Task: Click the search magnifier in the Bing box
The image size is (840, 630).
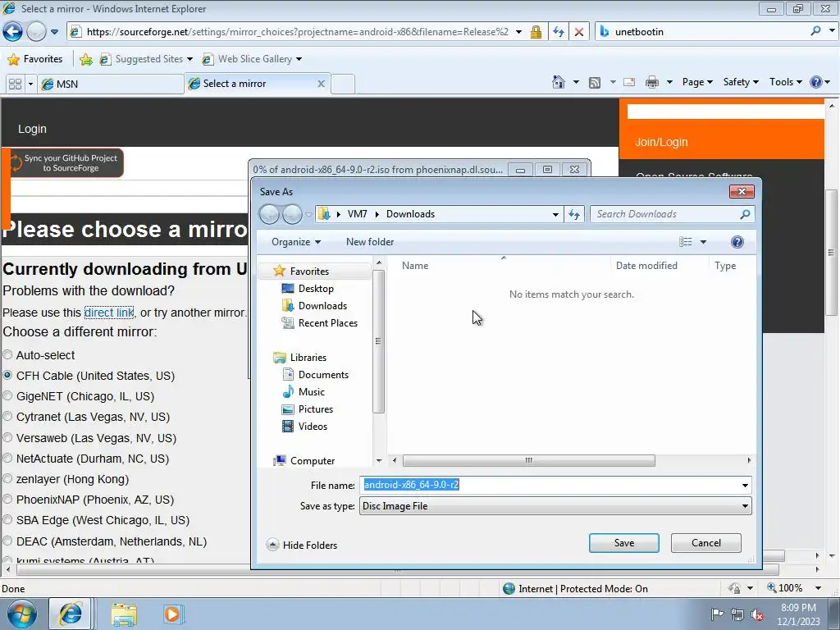Action: tap(815, 31)
